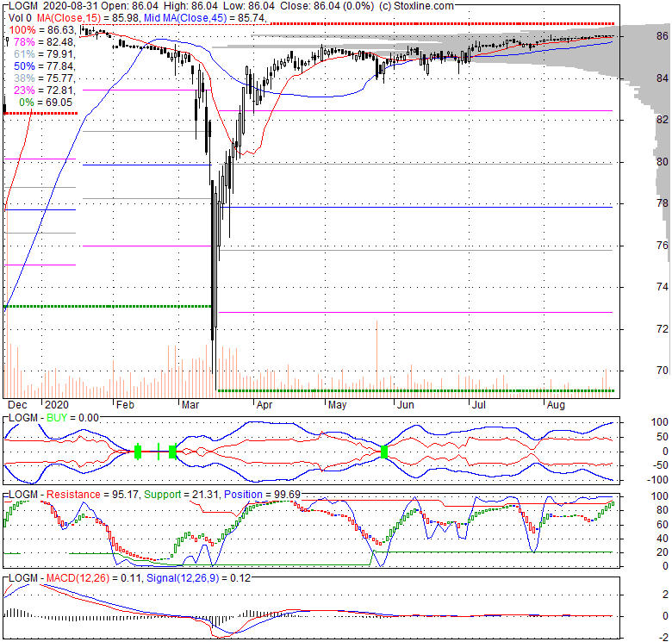Screen dimensions: 672x642
Task: Click the 'Position = 99.69' label
Action: point(262,495)
